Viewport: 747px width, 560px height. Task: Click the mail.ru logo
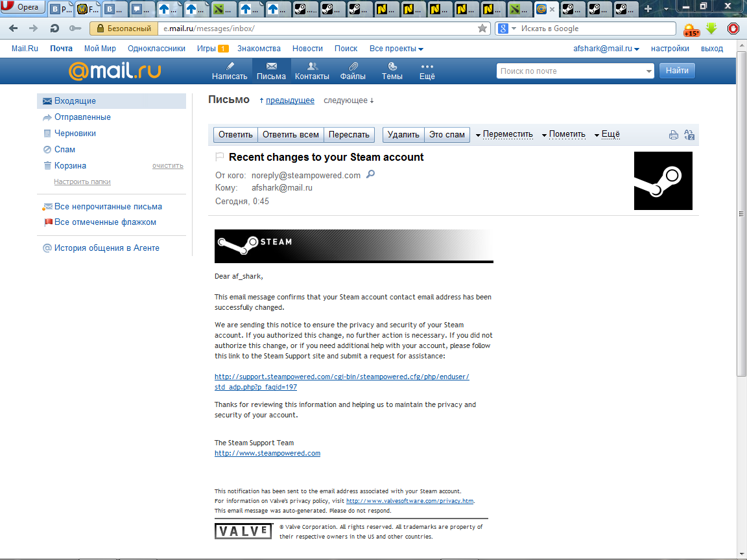(115, 71)
